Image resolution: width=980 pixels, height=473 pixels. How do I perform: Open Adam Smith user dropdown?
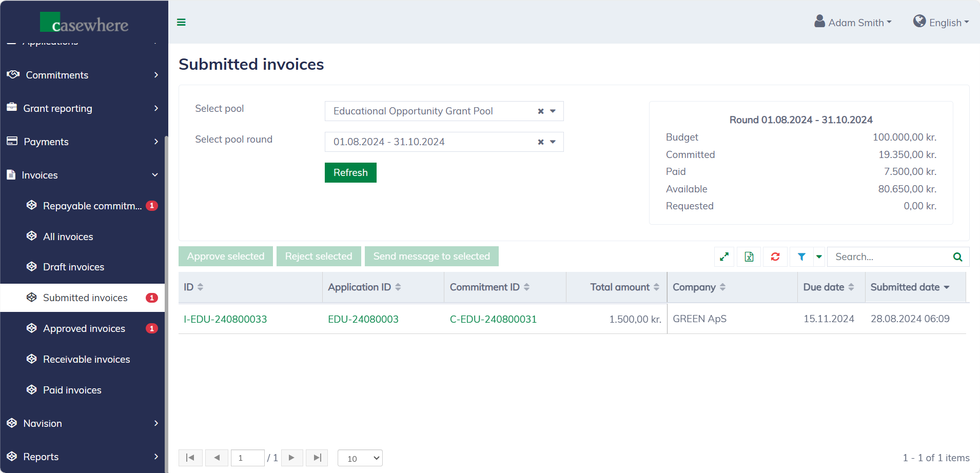pyautogui.click(x=853, y=23)
